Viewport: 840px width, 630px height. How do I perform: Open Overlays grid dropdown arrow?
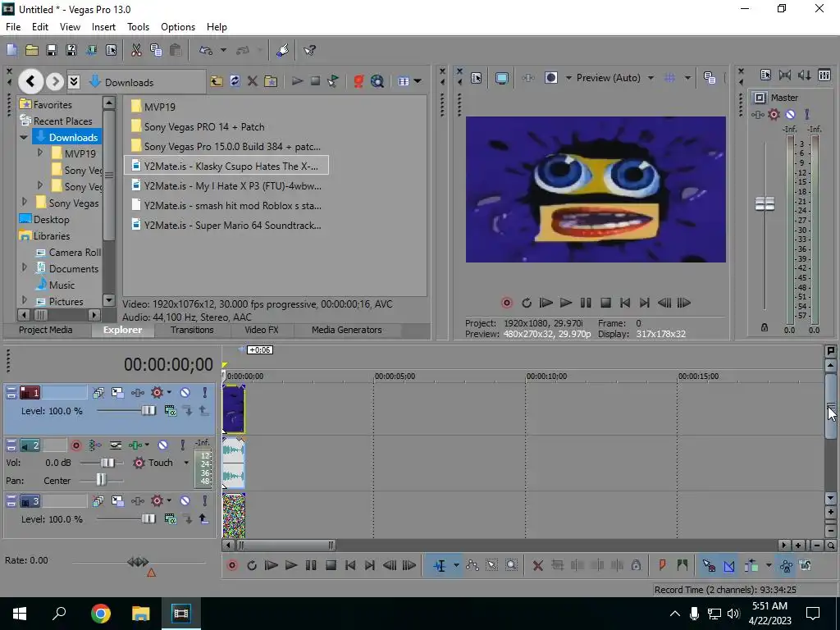(x=688, y=78)
